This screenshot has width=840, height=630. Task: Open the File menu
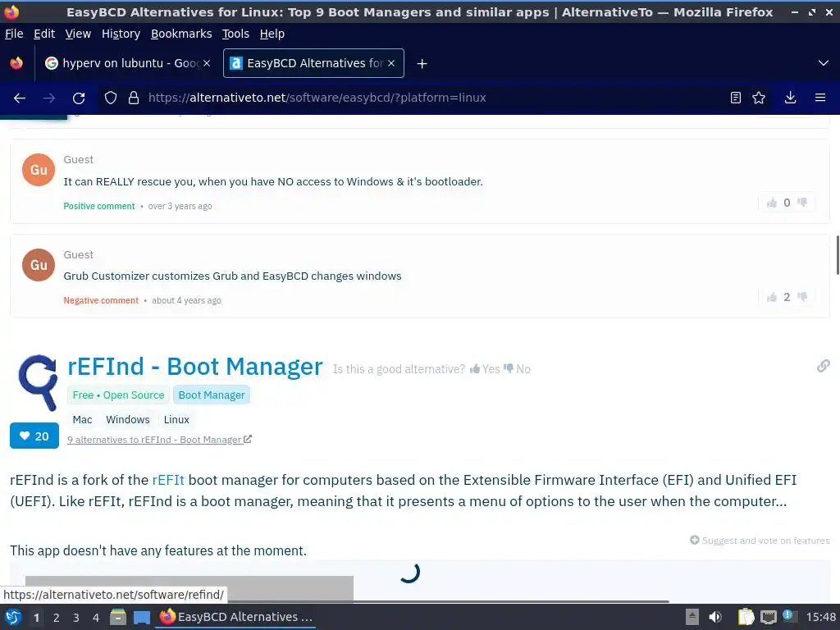pos(14,34)
